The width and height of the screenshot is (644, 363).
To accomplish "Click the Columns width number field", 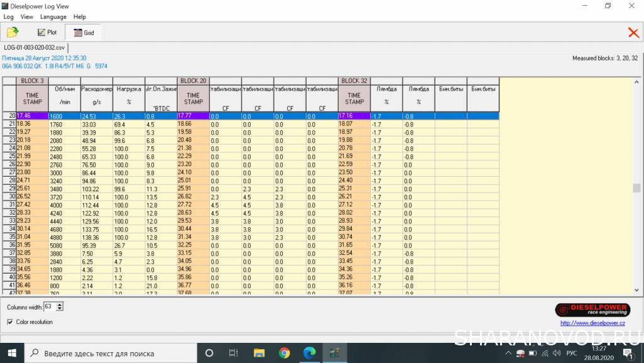I will click(50, 307).
